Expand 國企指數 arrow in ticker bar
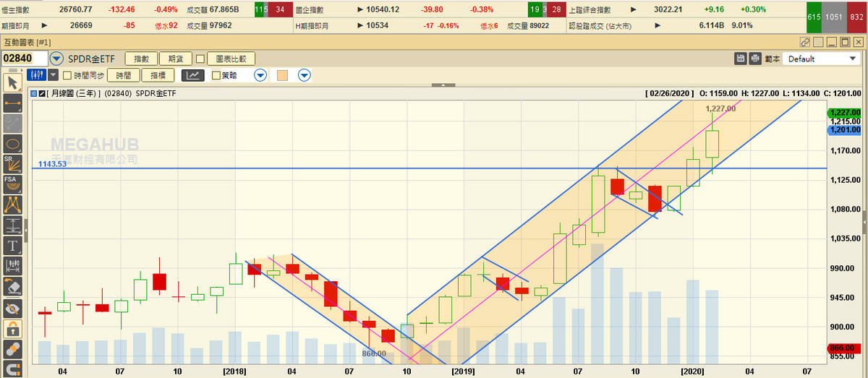Viewport: 868px width, 378px height. point(360,10)
